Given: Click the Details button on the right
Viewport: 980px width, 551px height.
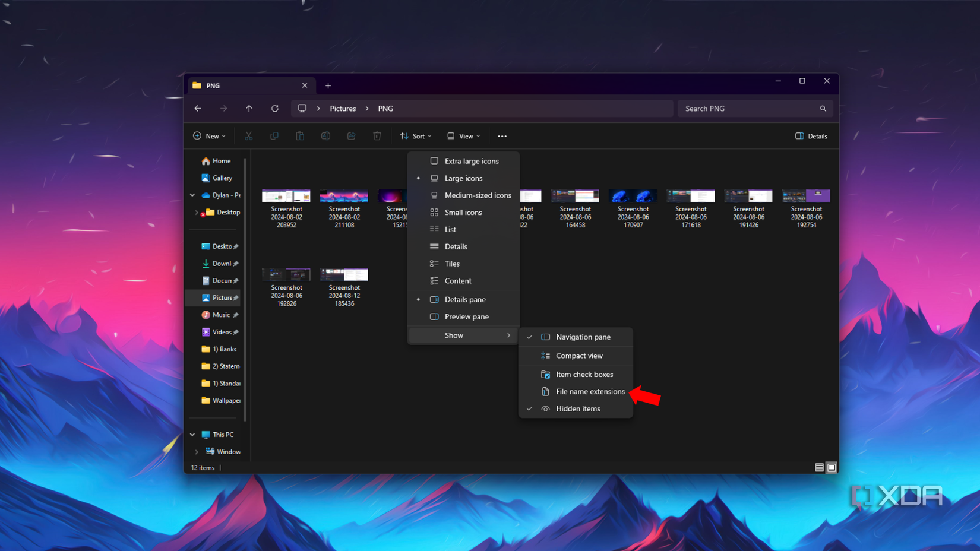Looking at the screenshot, I should 811,136.
